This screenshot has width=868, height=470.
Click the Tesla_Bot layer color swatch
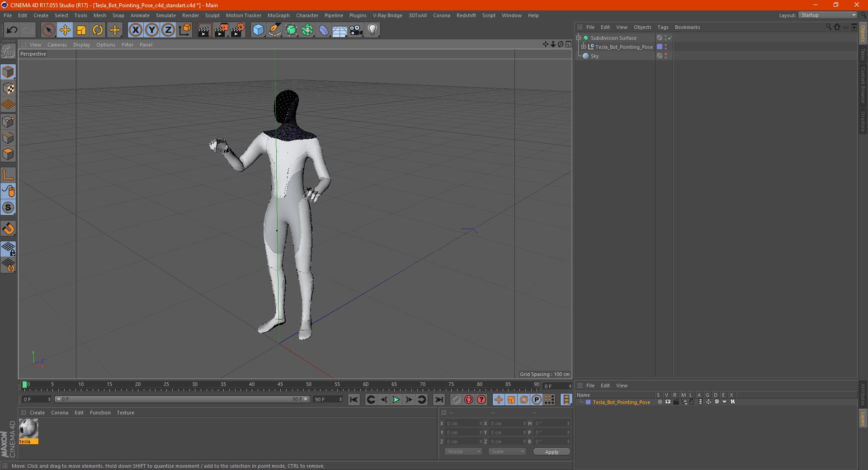(588, 402)
